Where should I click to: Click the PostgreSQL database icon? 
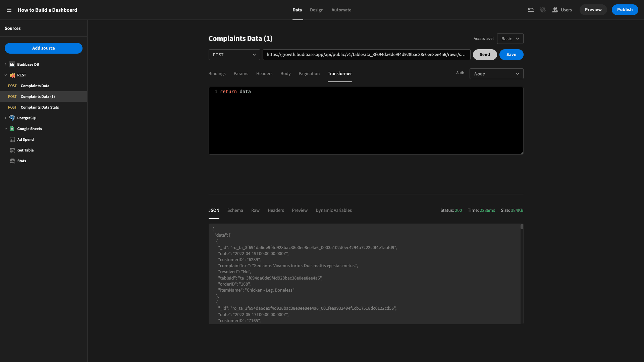click(x=12, y=118)
